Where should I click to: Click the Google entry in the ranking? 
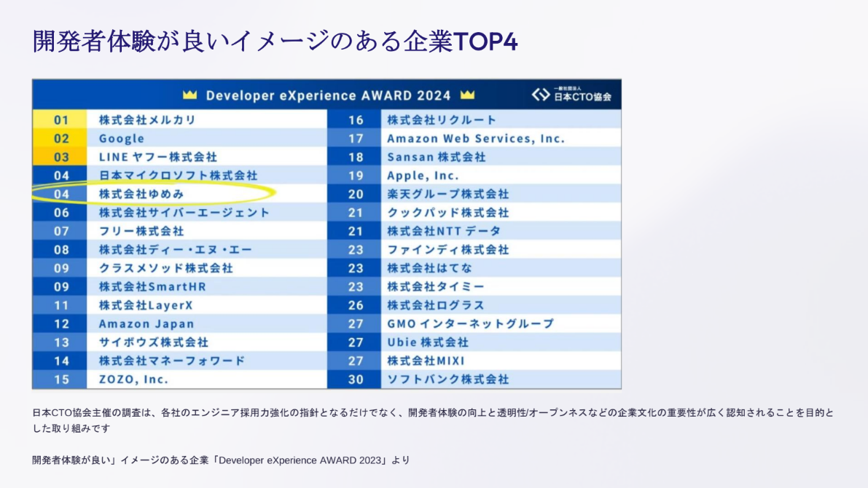(x=122, y=138)
